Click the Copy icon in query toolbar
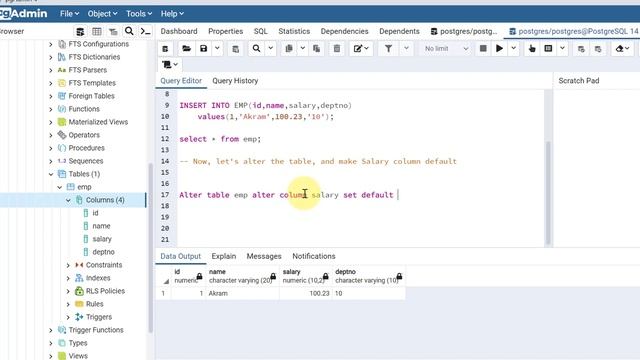Viewport: 640px width, 360px height. pos(289,49)
